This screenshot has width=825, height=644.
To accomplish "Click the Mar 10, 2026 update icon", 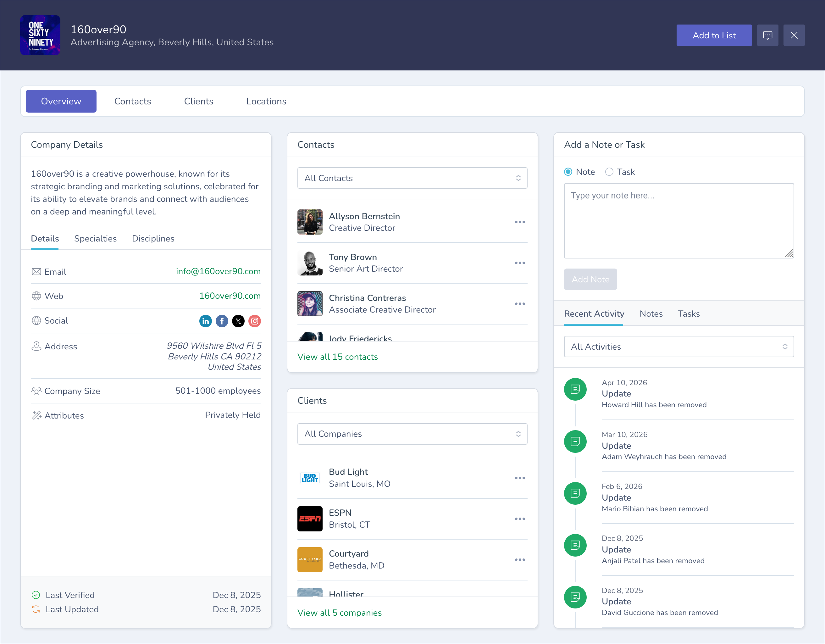I will click(575, 441).
